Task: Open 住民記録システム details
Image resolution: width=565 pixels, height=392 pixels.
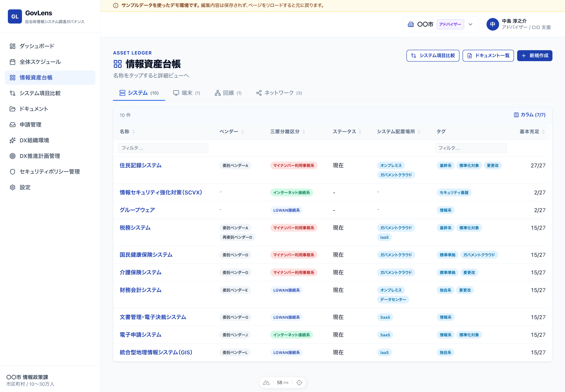Action: [x=140, y=166]
